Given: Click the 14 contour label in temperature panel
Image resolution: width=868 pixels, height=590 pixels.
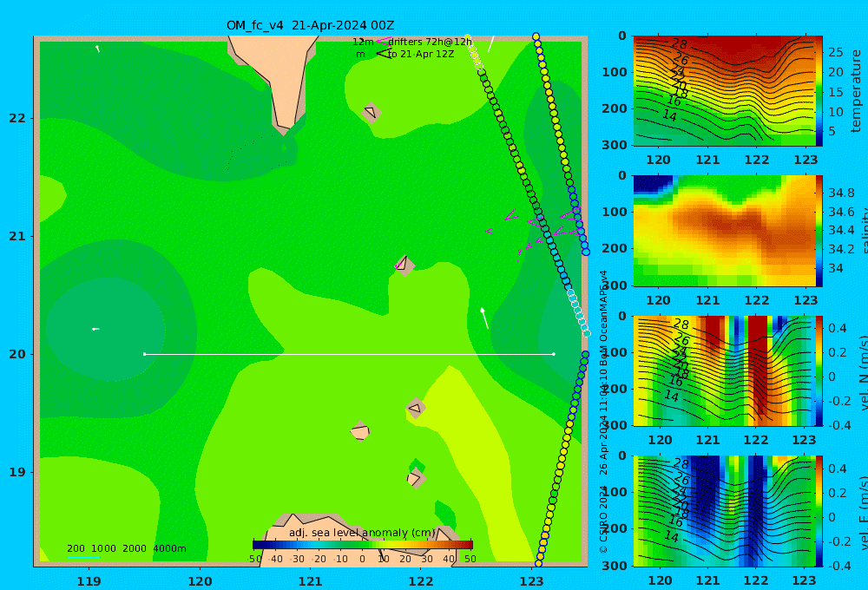Looking at the screenshot, I should tap(670, 115).
